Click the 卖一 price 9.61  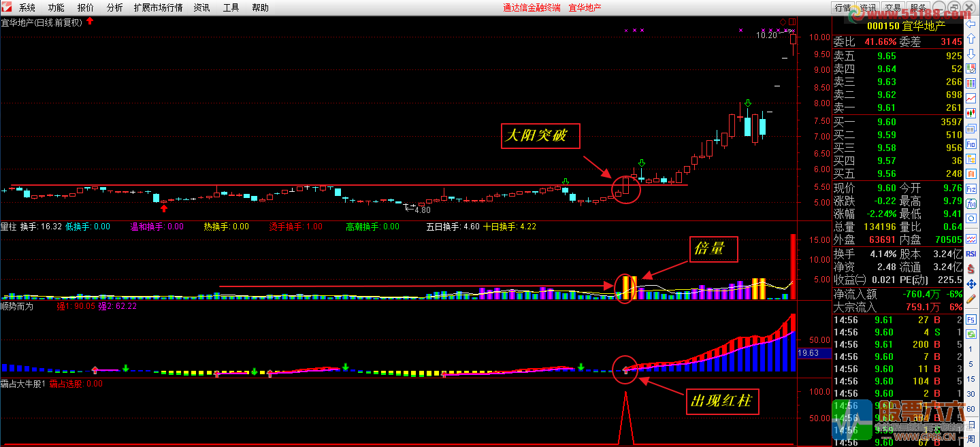886,107
